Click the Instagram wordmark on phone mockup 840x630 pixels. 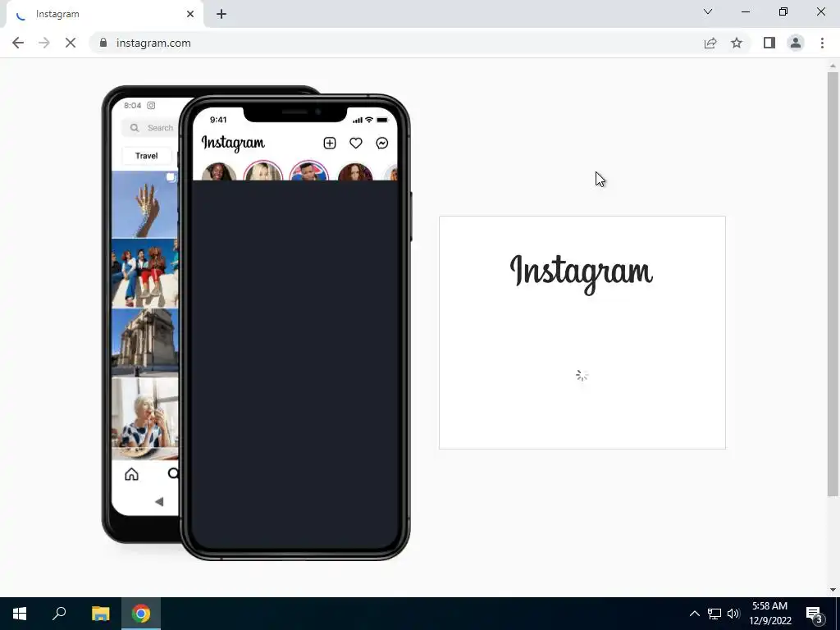[233, 143]
